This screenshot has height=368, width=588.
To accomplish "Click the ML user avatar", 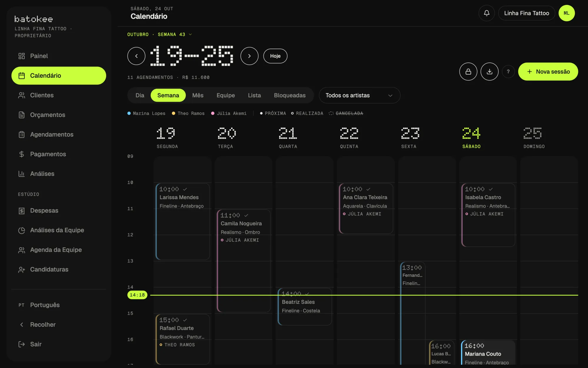I will (567, 13).
